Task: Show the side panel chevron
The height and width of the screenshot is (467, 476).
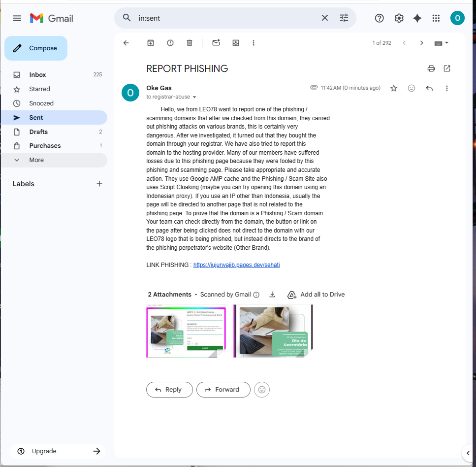Action: [468, 453]
